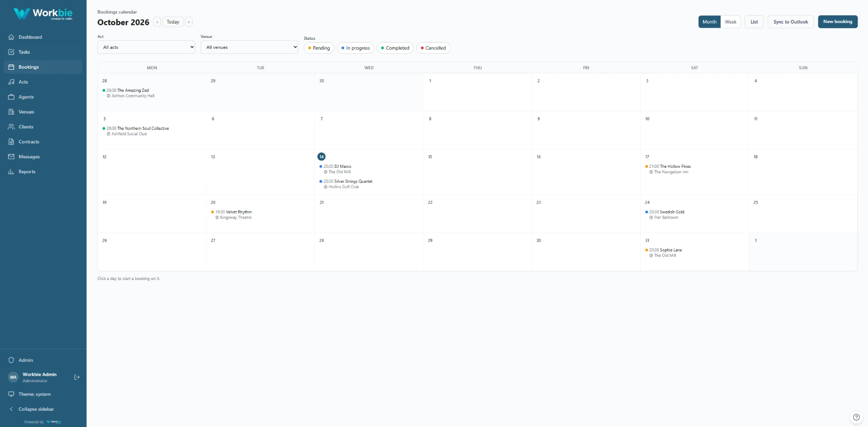Open the All venues dropdown
Screen dimensions: 868x427
[250, 47]
